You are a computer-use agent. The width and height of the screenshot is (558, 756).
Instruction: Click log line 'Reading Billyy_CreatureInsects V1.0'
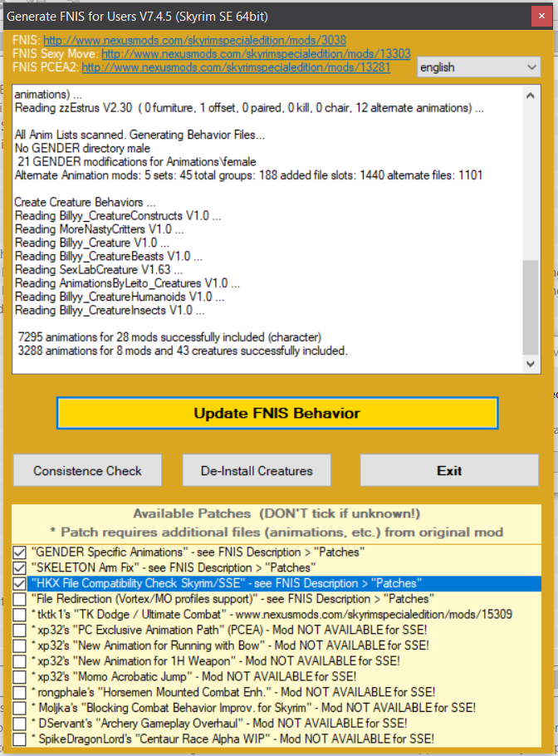110,311
